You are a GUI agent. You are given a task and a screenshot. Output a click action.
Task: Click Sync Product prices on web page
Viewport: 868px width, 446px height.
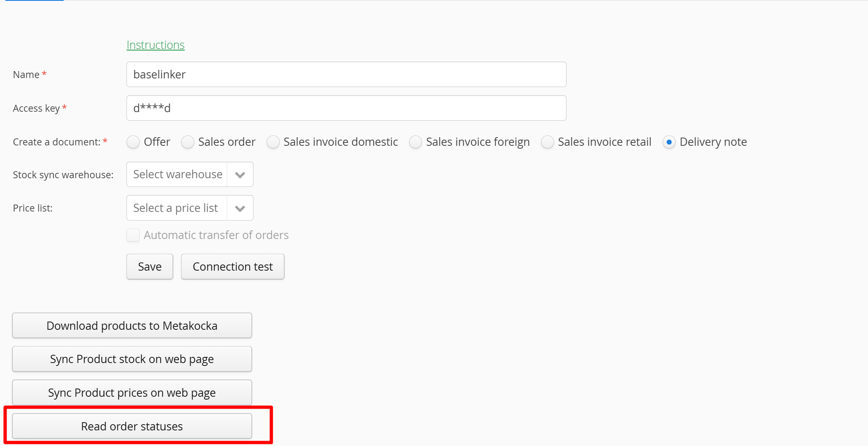(x=132, y=393)
